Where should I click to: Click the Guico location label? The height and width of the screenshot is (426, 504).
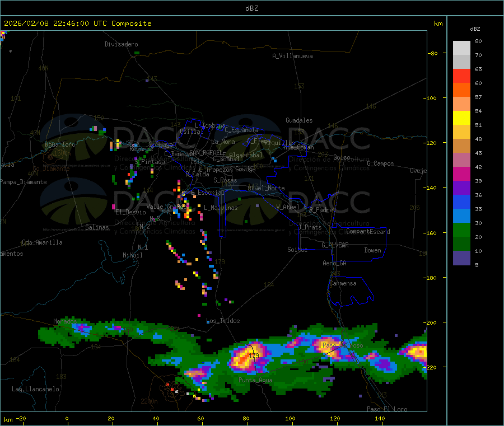pyautogui.click(x=342, y=157)
